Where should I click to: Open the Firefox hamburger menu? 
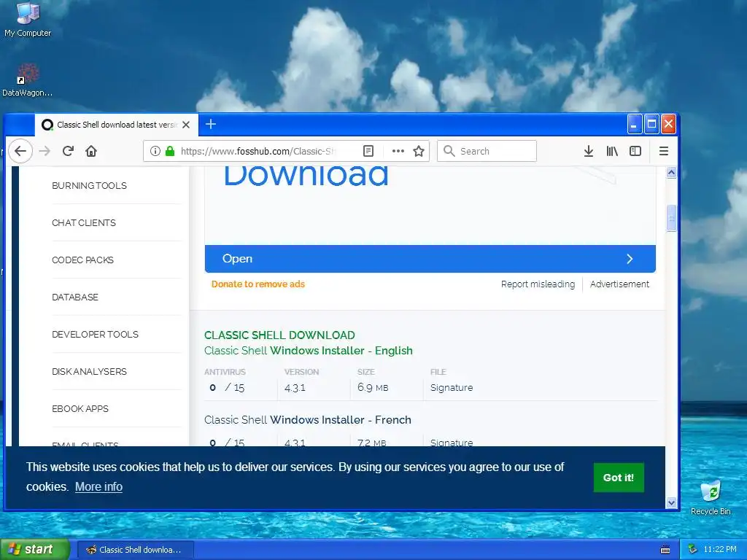(x=664, y=151)
